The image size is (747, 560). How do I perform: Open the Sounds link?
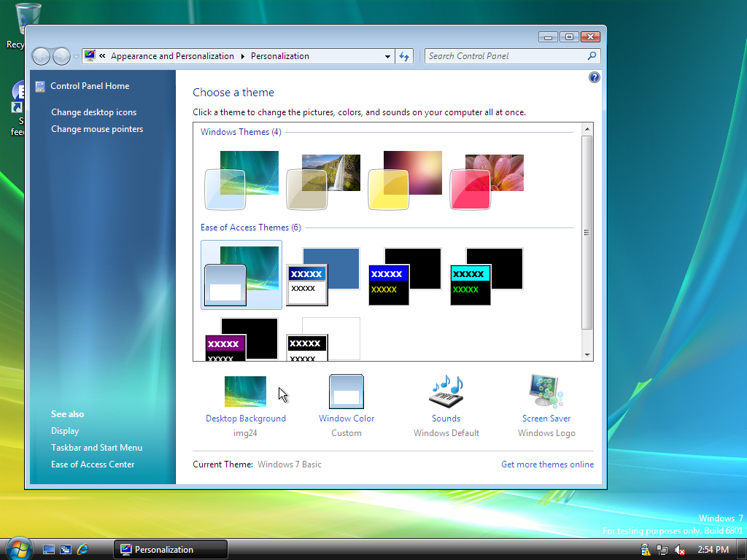click(446, 418)
